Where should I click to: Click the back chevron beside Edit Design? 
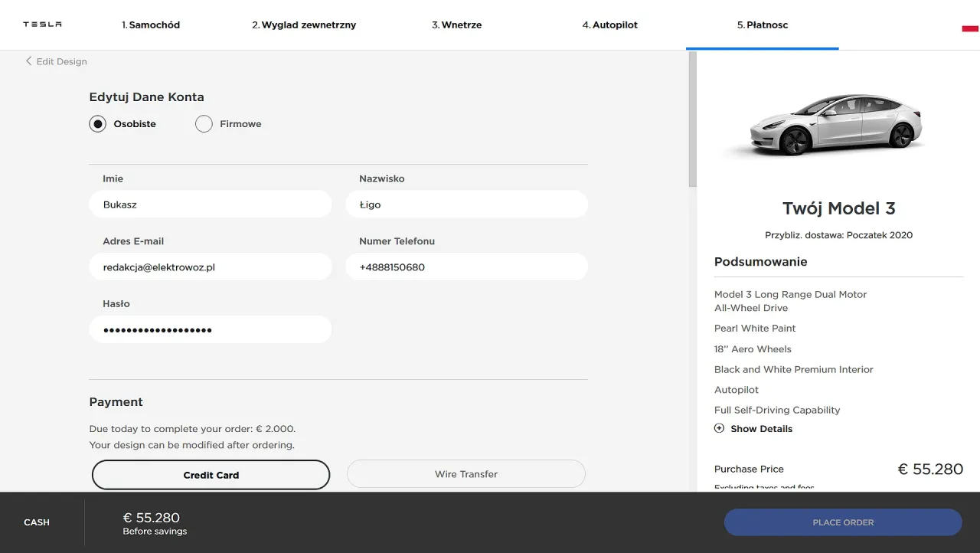coord(29,61)
